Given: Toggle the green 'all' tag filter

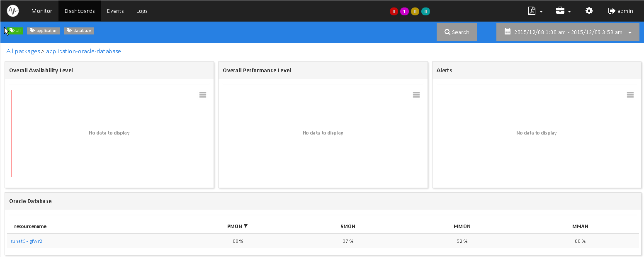Looking at the screenshot, I should 15,31.
